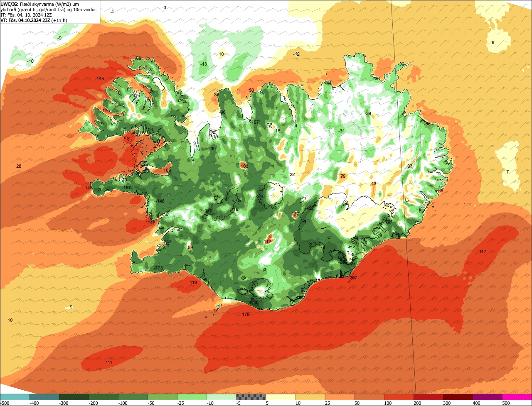Image resolution: width=532 pixels, height=406 pixels.
Task: Click the magenta legend swatch above 500
Action: [517, 397]
